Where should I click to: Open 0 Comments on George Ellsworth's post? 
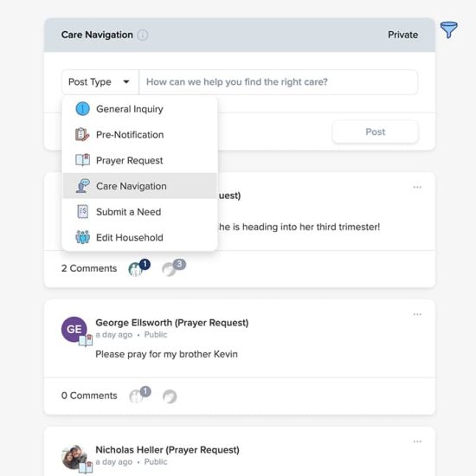[x=89, y=396]
